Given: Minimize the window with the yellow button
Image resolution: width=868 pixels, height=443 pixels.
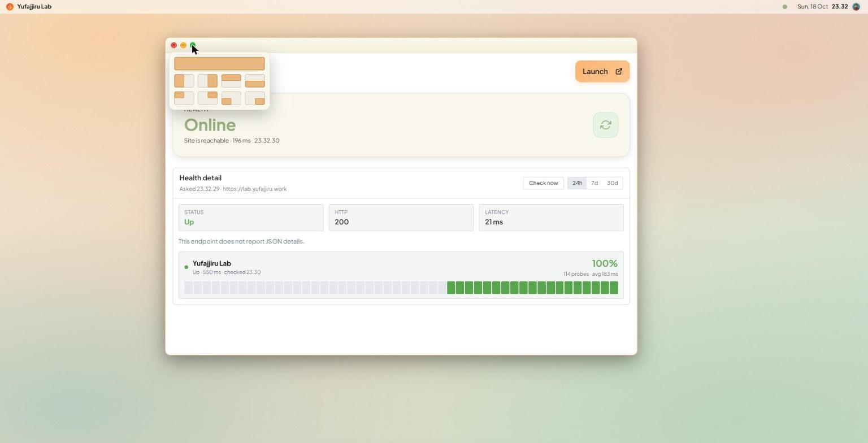Looking at the screenshot, I should click(x=183, y=45).
